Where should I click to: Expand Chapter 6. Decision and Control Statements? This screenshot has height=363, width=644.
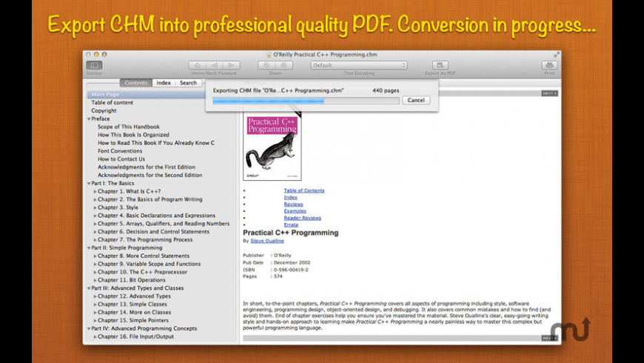coord(95,232)
